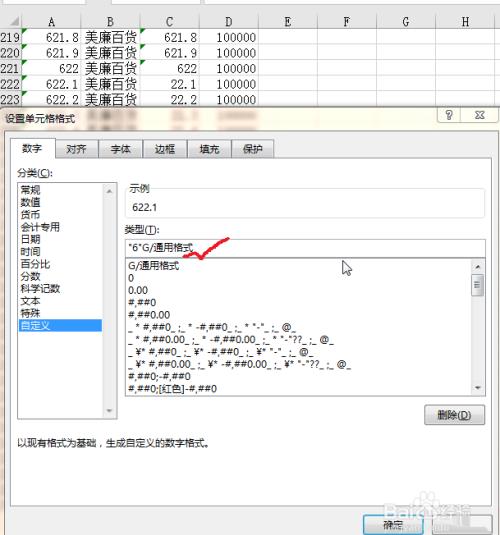
Task: Choose G/通用格式 from type list
Action: (x=299, y=265)
